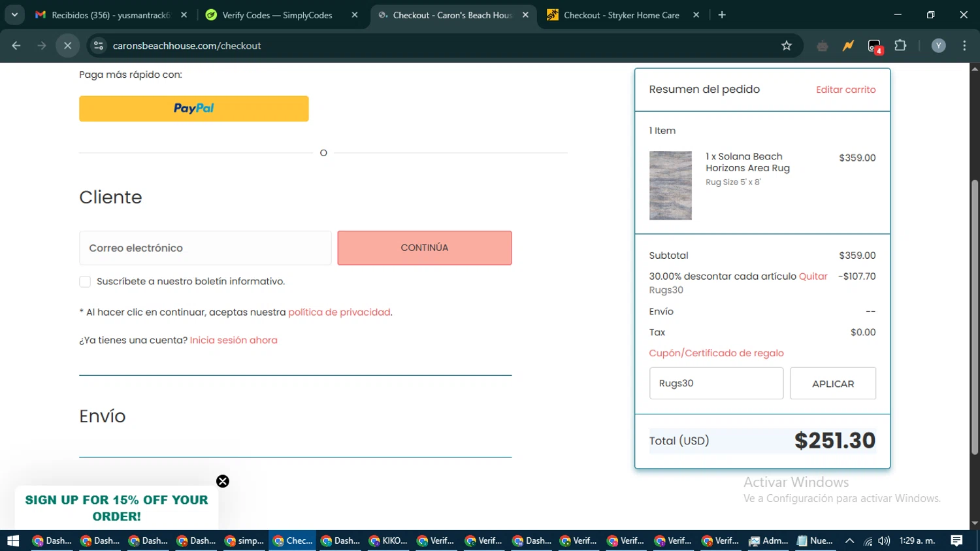Screen dimensions: 980x551
Task: Open the taskbar clock showing 1:29 a. m.
Action: [917, 541]
